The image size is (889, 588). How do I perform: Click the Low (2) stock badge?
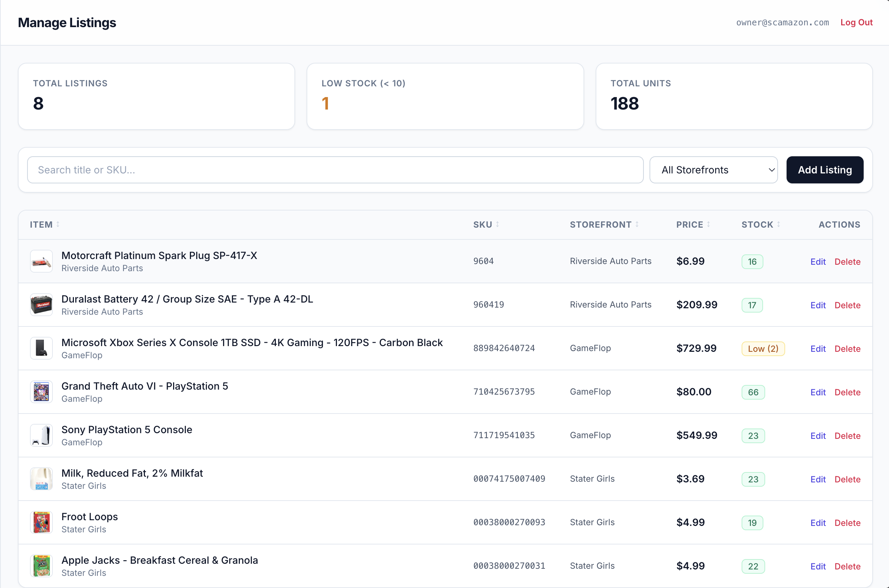tap(763, 349)
